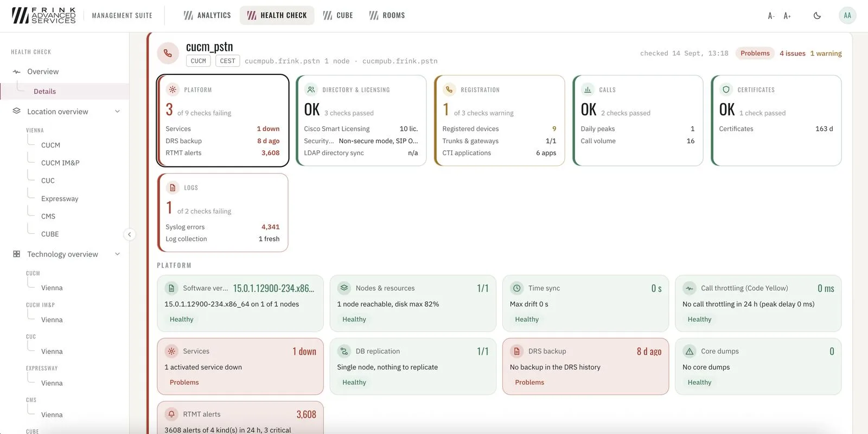Click the Call throttling pulse icon
This screenshot has width=868, height=434.
pyautogui.click(x=690, y=288)
